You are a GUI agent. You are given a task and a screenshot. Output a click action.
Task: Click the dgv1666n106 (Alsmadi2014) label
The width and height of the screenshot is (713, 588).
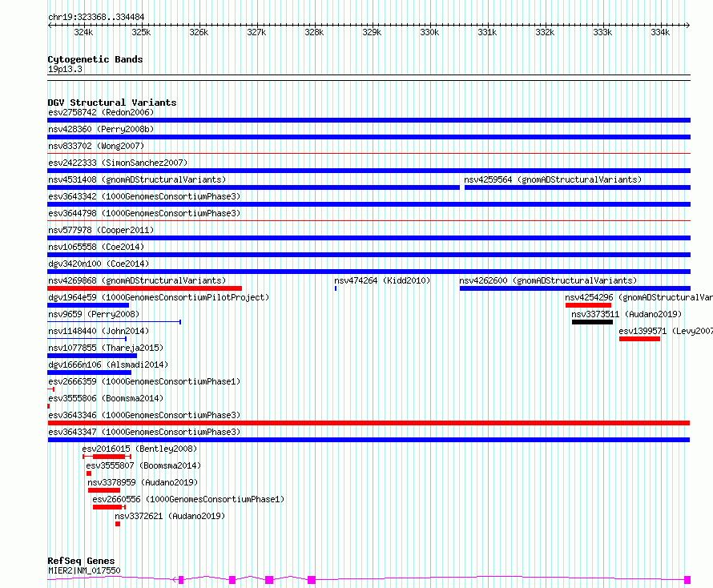pos(108,364)
